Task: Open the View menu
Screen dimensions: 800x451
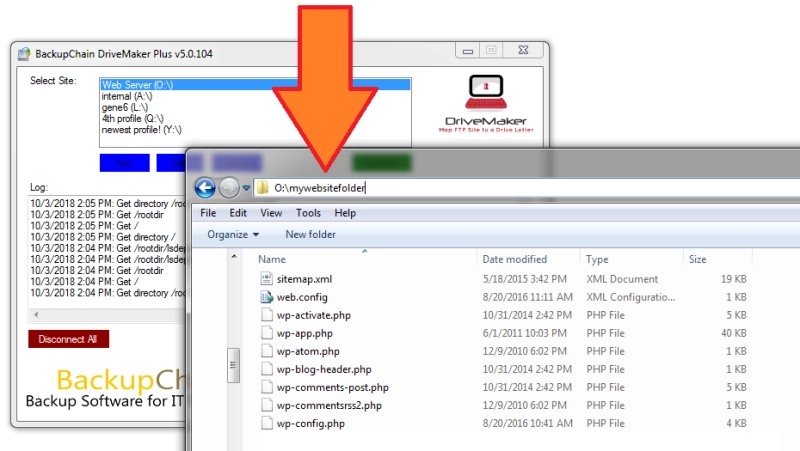Action: (x=271, y=213)
